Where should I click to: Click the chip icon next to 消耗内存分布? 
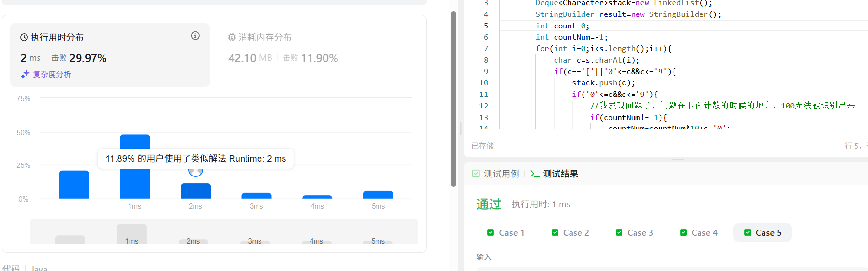(232, 37)
